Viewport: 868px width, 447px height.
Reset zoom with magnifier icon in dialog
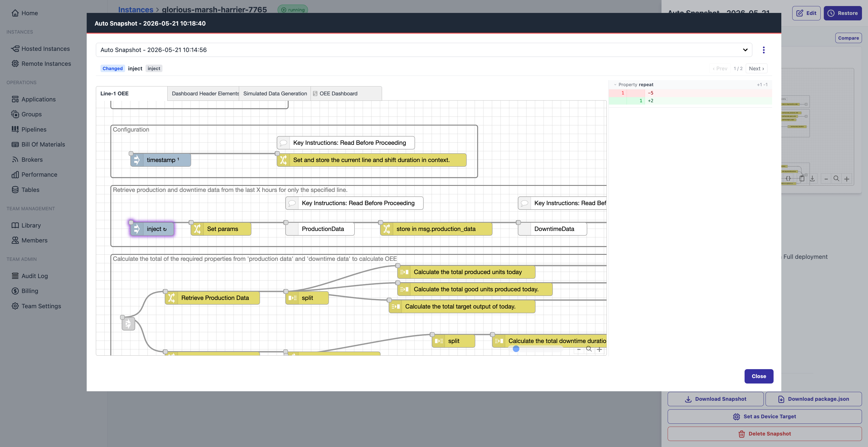click(589, 349)
